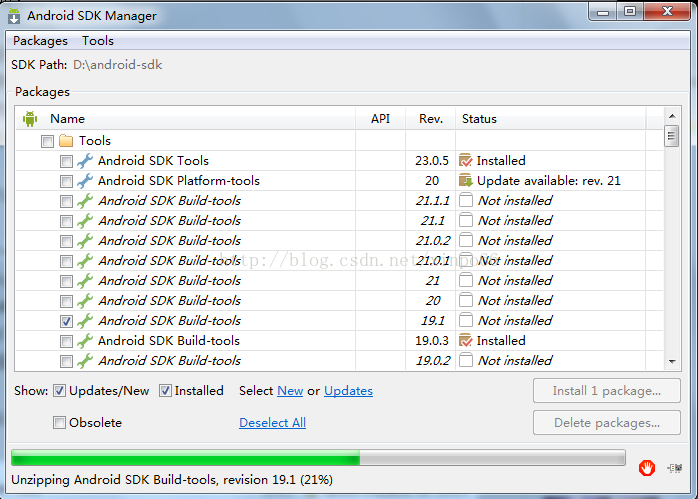Viewport: 698px width, 499px height.
Task: Click Not installed icon for Build-tools 19.0.2
Action: click(466, 360)
